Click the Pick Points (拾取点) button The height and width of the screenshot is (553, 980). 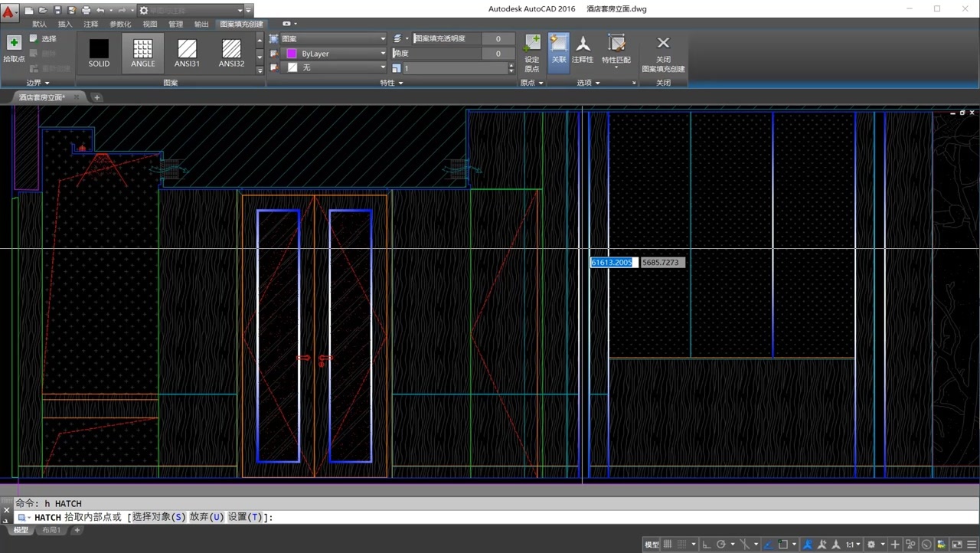(x=14, y=50)
